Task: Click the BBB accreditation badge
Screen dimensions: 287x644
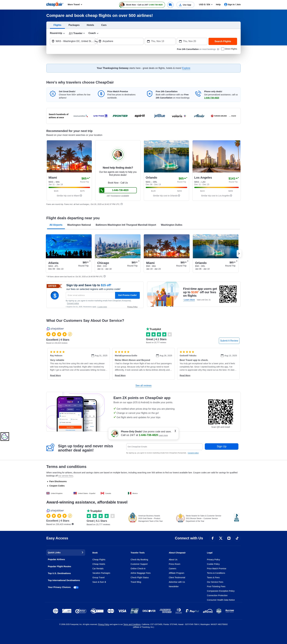Action: (x=236, y=518)
